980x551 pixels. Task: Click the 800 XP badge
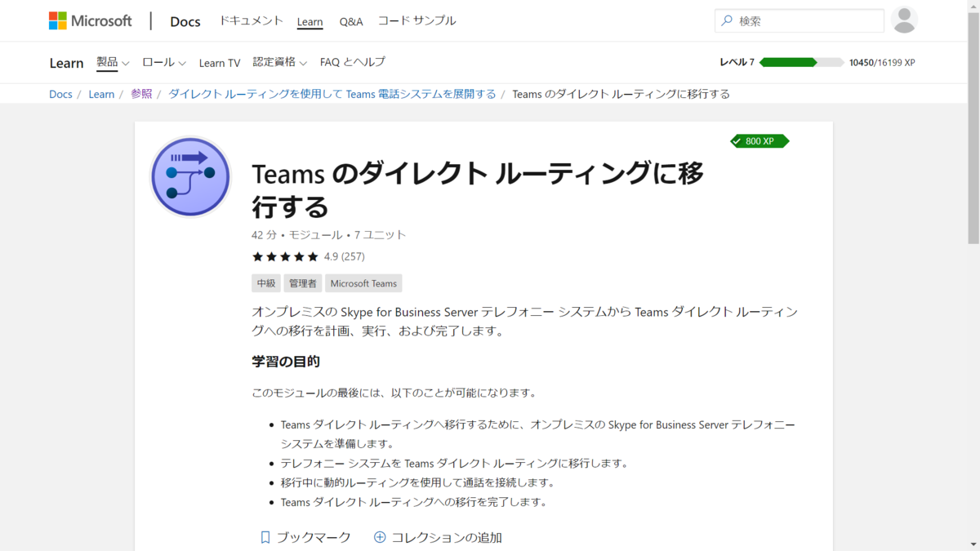pos(759,141)
